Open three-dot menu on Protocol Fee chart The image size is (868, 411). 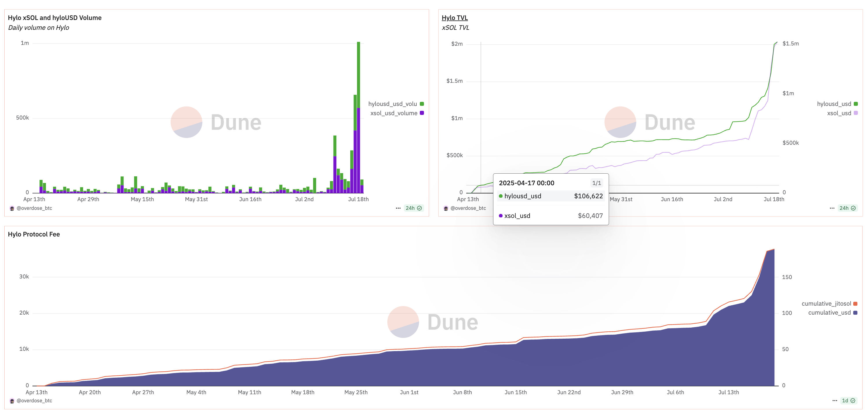pyautogui.click(x=834, y=401)
